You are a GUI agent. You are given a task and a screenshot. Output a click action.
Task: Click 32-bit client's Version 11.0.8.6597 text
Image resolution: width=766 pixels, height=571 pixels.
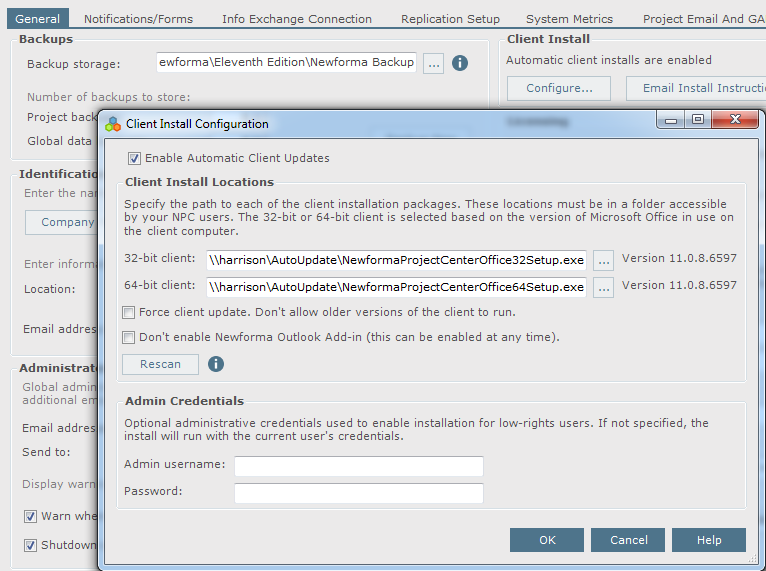(x=679, y=258)
